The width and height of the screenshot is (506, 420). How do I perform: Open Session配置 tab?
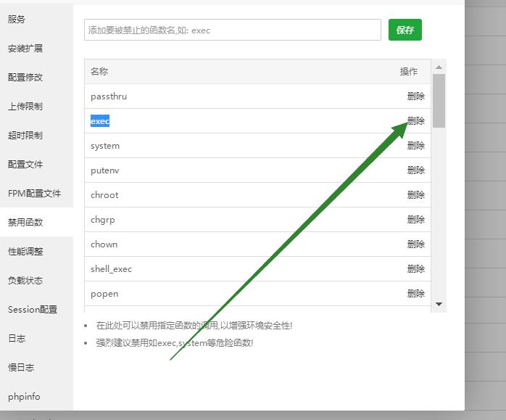pos(33,310)
